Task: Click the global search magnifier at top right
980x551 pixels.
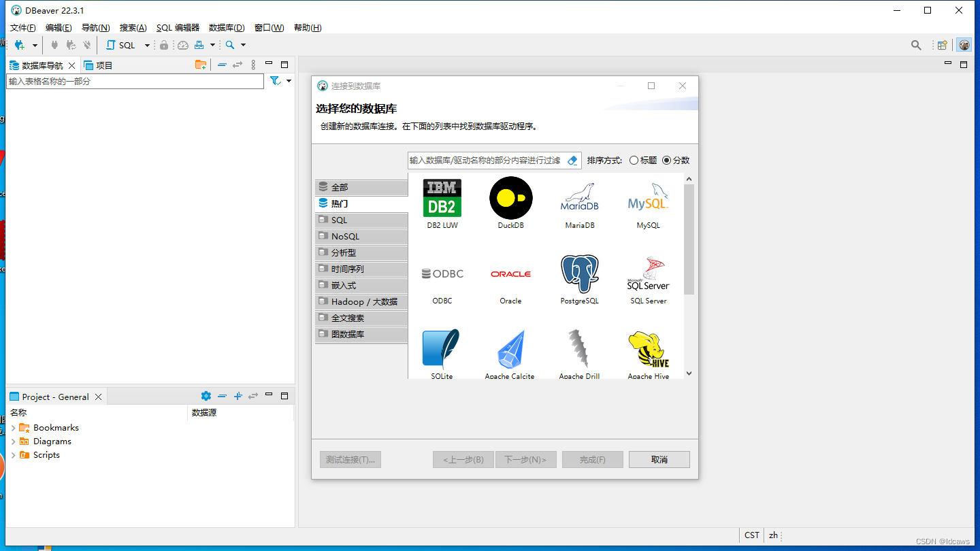Action: [916, 45]
